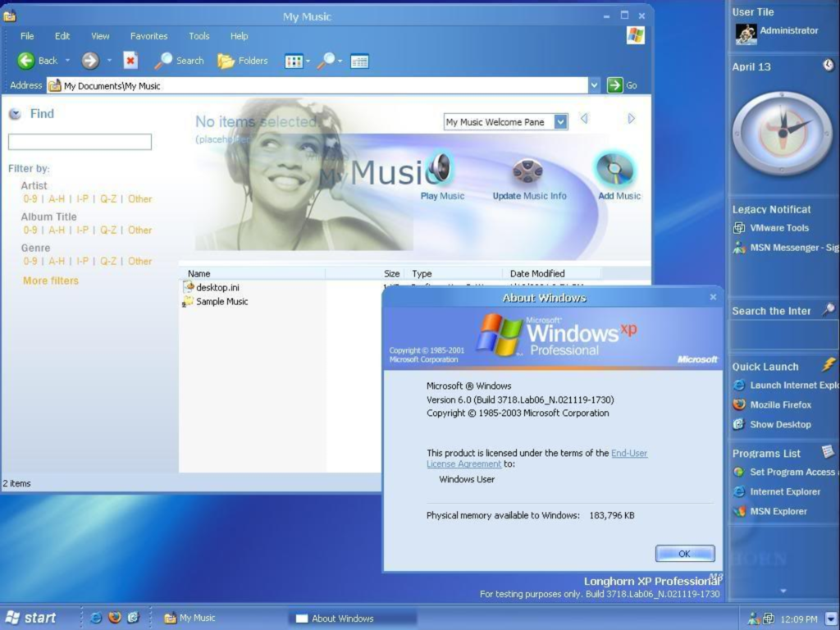Click the Add Music CD icon
This screenshot has height=630, width=840.
(615, 170)
